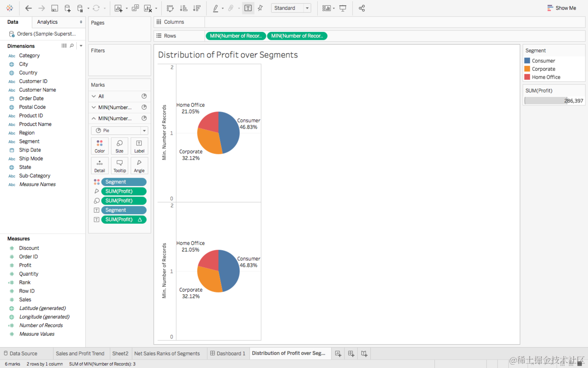Click the pause auto updates icon

pos(80,8)
